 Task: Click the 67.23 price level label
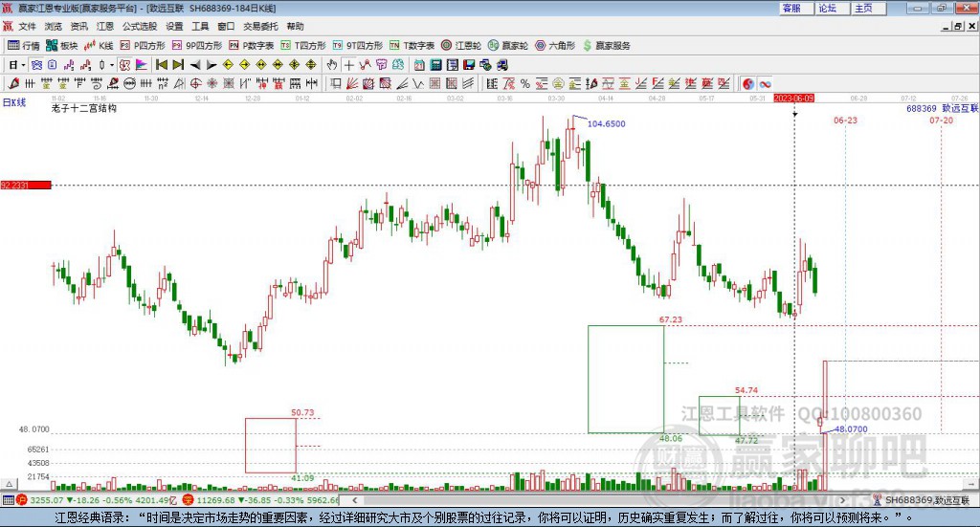[x=671, y=319]
